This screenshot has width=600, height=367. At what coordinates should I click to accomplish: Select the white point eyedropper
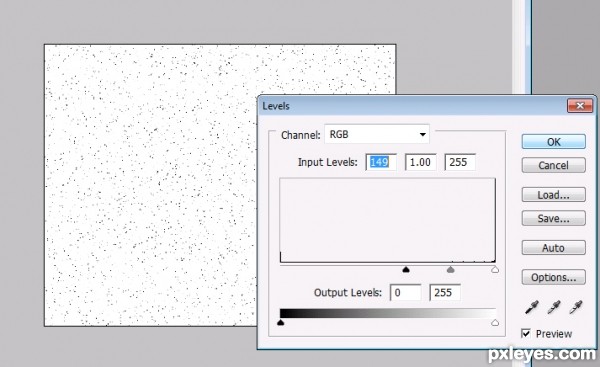[576, 307]
